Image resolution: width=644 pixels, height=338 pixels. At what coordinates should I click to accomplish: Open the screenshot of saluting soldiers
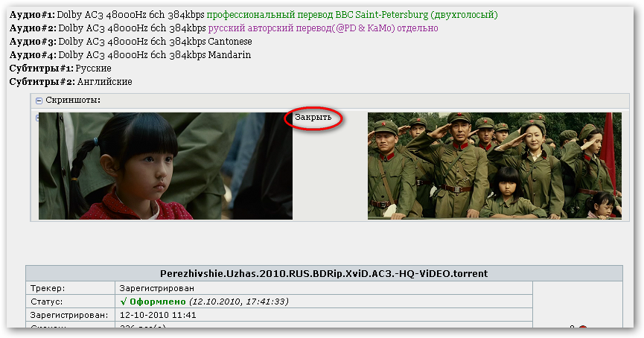click(494, 166)
